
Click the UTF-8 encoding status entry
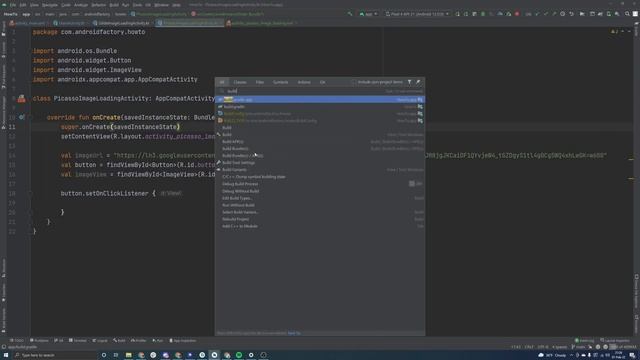coord(543,347)
